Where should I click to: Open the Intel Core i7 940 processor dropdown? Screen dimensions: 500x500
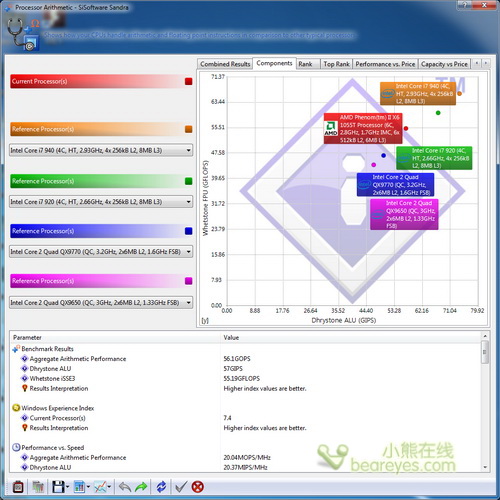click(101, 150)
